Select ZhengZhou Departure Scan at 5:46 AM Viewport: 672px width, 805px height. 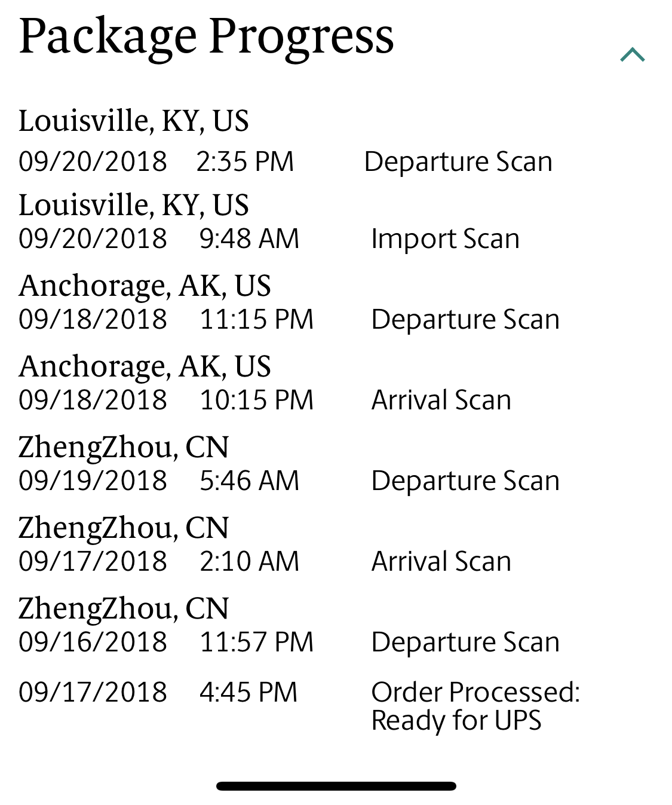pos(465,480)
